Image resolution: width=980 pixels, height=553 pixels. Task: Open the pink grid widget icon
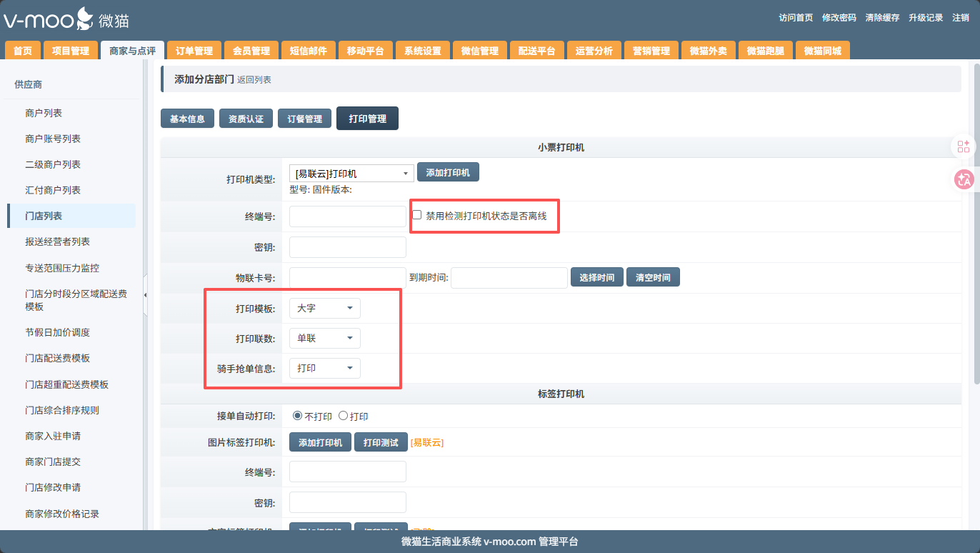tap(964, 146)
